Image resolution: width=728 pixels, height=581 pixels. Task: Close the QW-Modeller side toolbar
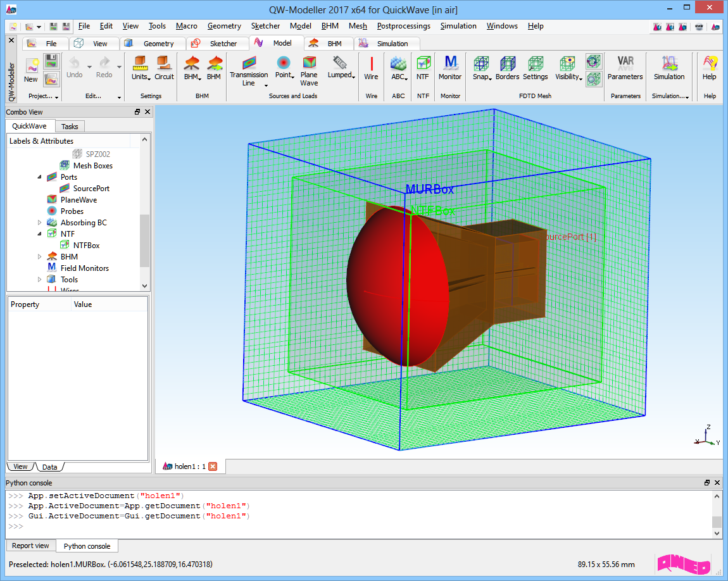pos(11,41)
